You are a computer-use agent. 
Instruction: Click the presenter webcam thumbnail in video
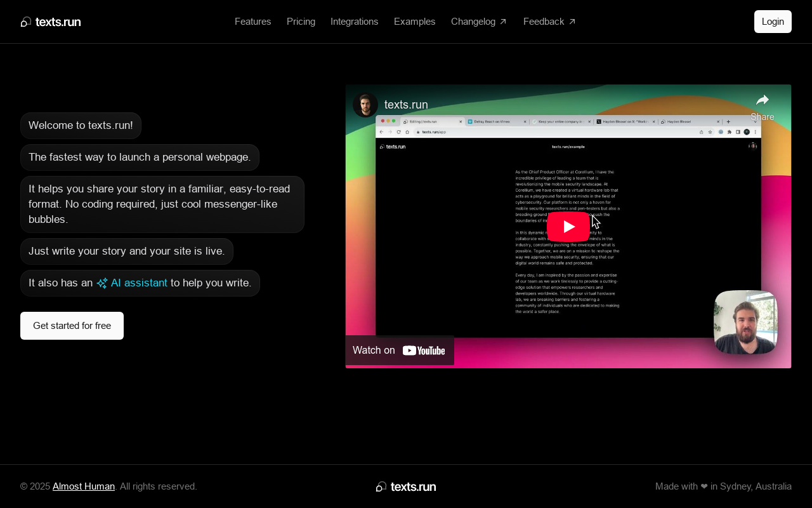tap(745, 322)
